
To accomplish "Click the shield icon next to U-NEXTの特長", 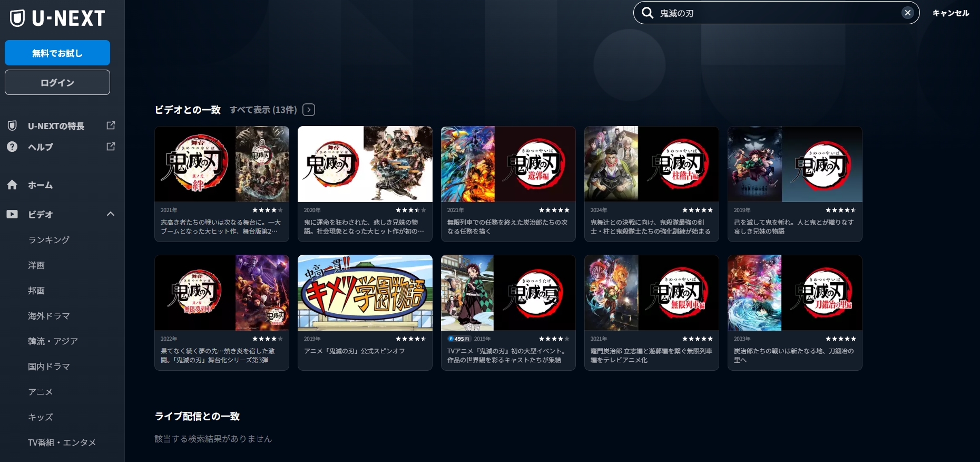I will [x=12, y=126].
